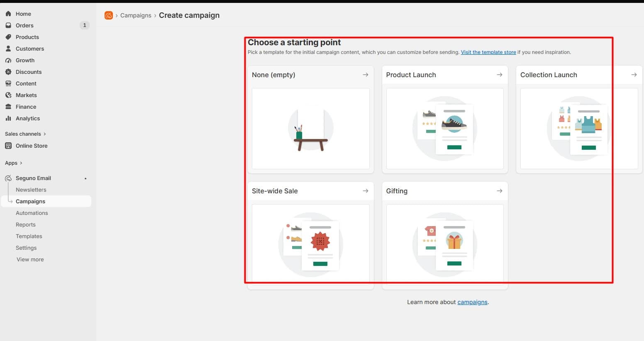Expand the Sales channels section

25,134
